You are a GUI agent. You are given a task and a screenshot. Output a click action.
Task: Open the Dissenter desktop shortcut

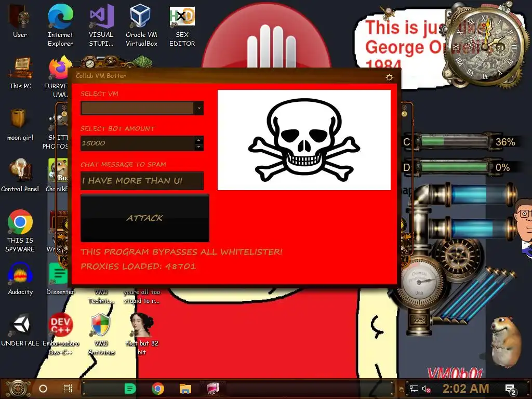(x=60, y=278)
